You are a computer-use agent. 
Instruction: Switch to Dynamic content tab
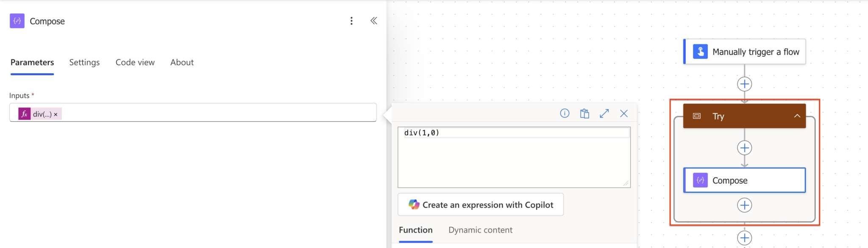(480, 230)
